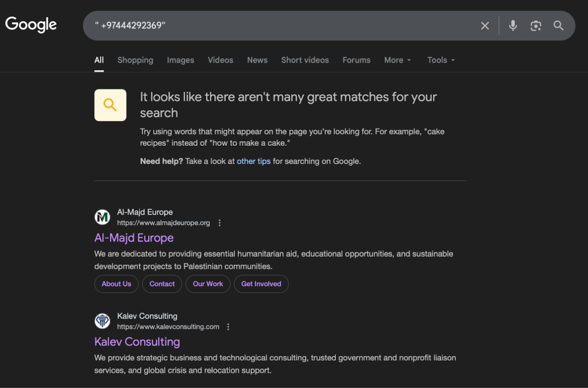
Task: Start voice search with microphone icon
Action: (x=513, y=26)
